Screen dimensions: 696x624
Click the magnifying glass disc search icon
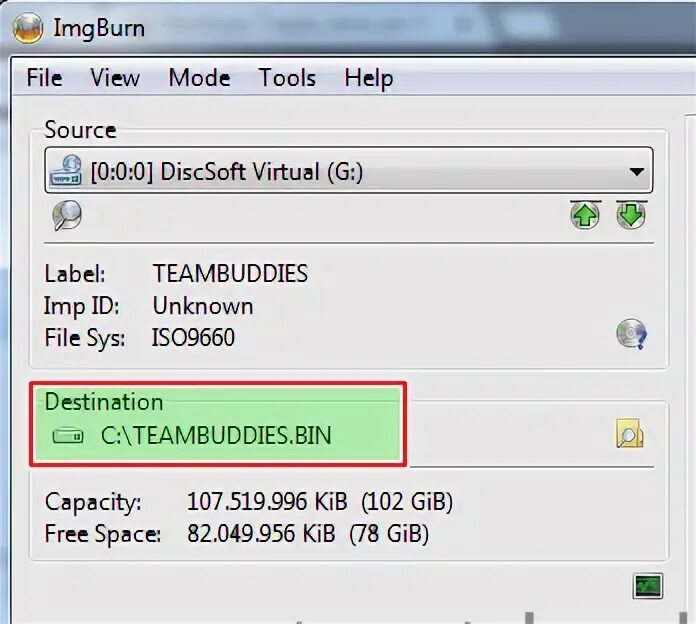coord(67,215)
